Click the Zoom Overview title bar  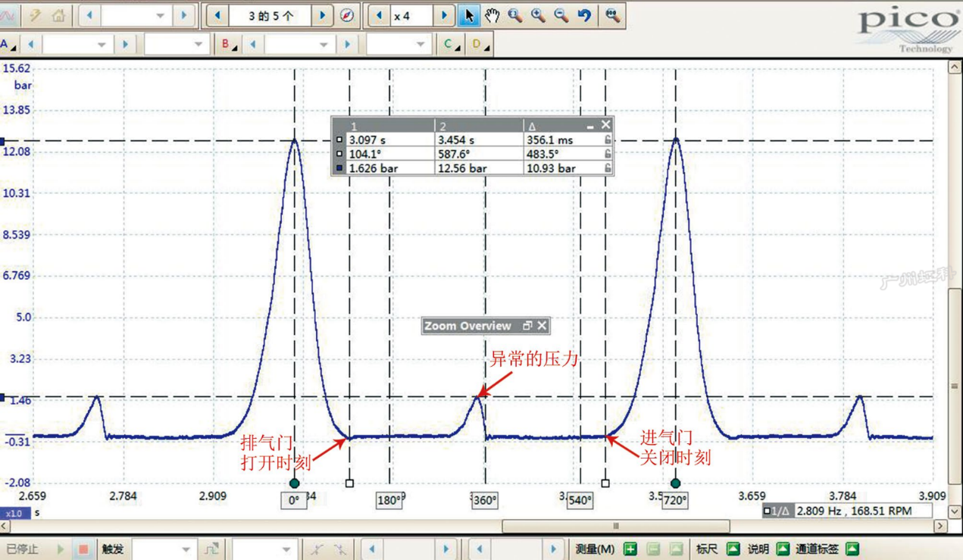click(485, 326)
